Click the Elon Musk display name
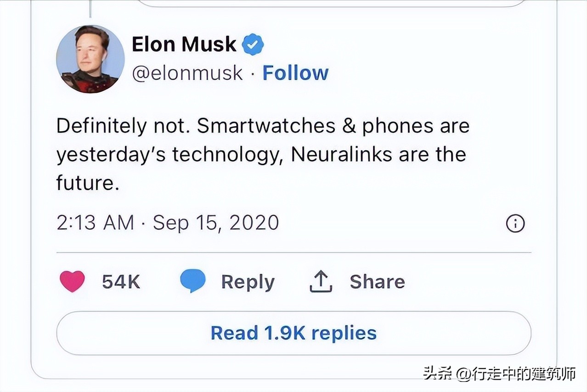This screenshot has height=392, width=587. pos(184,45)
